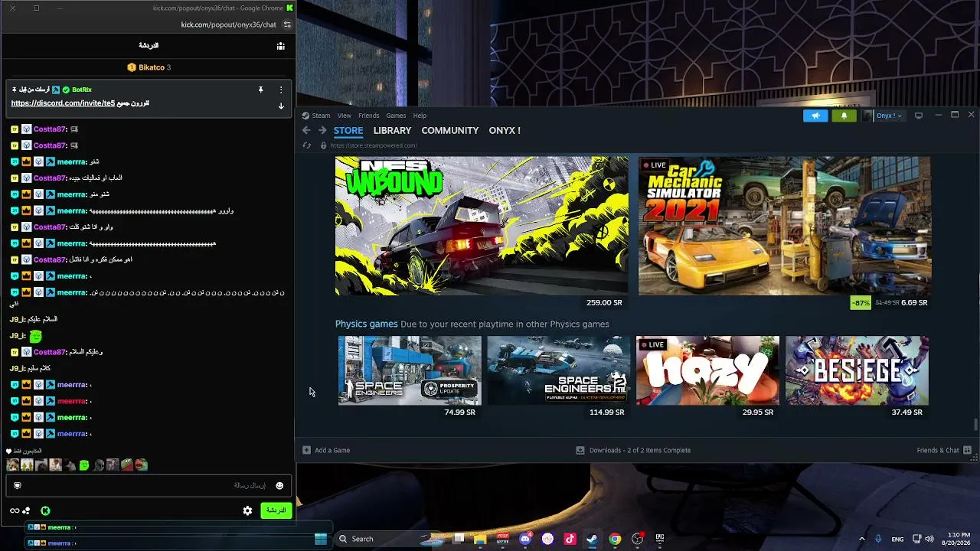980x551 pixels.
Task: Open the Discord invite link
Action: pyautogui.click(x=63, y=103)
